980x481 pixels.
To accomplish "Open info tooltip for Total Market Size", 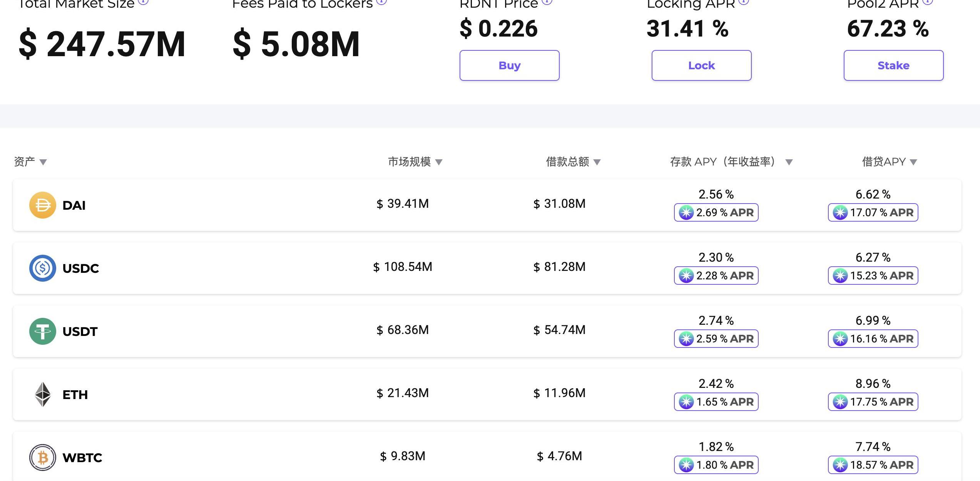I will pyautogui.click(x=143, y=2).
